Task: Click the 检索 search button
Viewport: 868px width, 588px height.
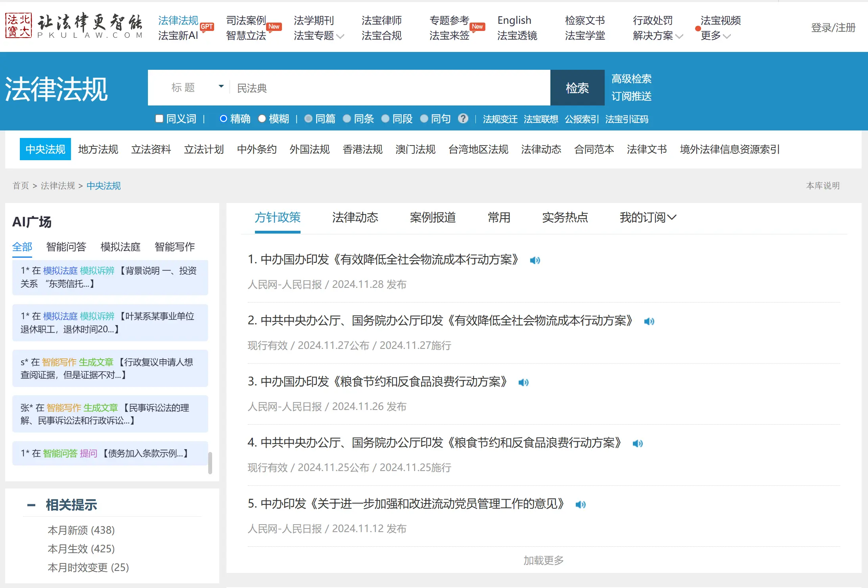Action: pyautogui.click(x=577, y=88)
